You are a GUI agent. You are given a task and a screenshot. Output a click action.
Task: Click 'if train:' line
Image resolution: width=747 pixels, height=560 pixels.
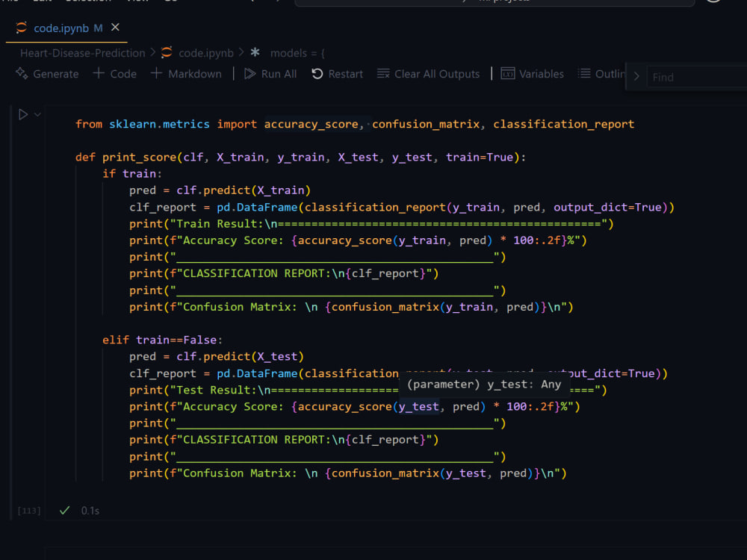point(132,174)
